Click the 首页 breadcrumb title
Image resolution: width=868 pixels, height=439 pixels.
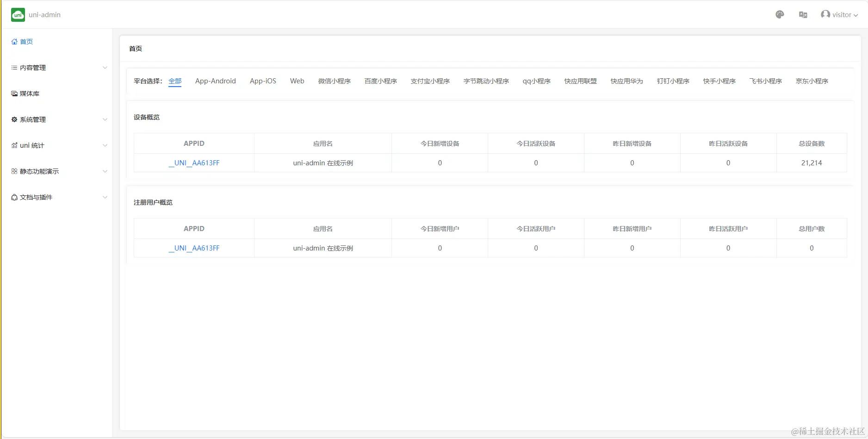[136, 49]
